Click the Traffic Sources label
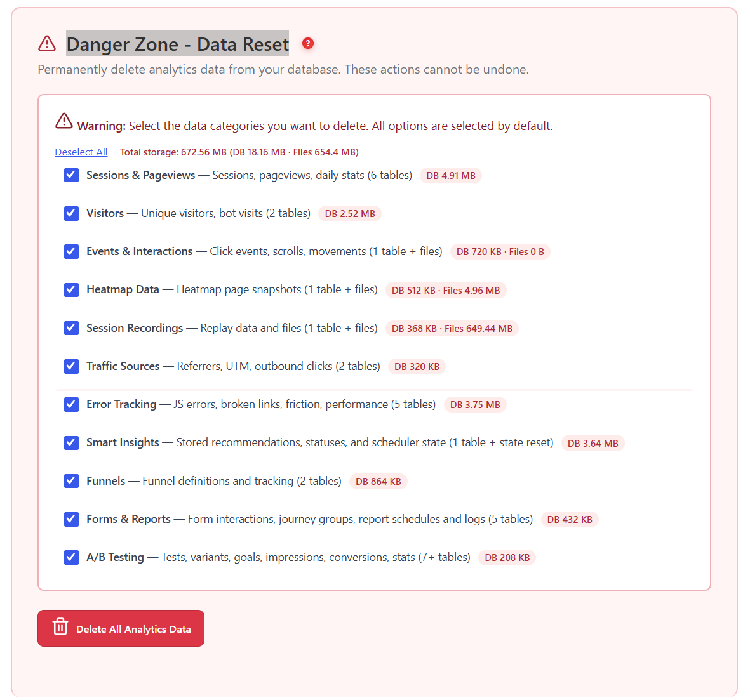The width and height of the screenshot is (750, 700). pyautogui.click(x=123, y=366)
